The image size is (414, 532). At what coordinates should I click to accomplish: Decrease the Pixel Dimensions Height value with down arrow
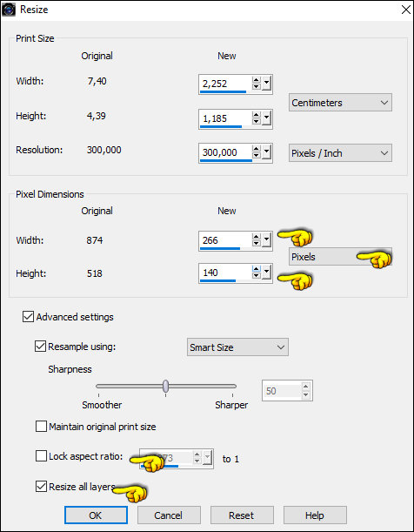(257, 275)
